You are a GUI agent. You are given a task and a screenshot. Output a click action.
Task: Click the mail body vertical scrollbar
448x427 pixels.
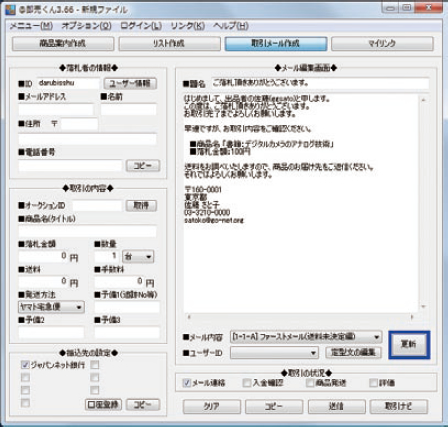(x=423, y=203)
